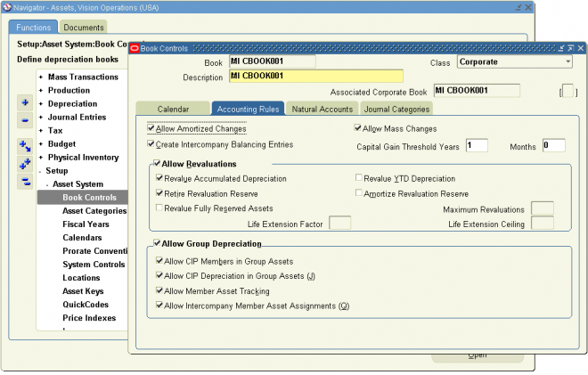Image resolution: width=588 pixels, height=375 pixels.
Task: Maximize the Book Controls window
Action: point(571,48)
